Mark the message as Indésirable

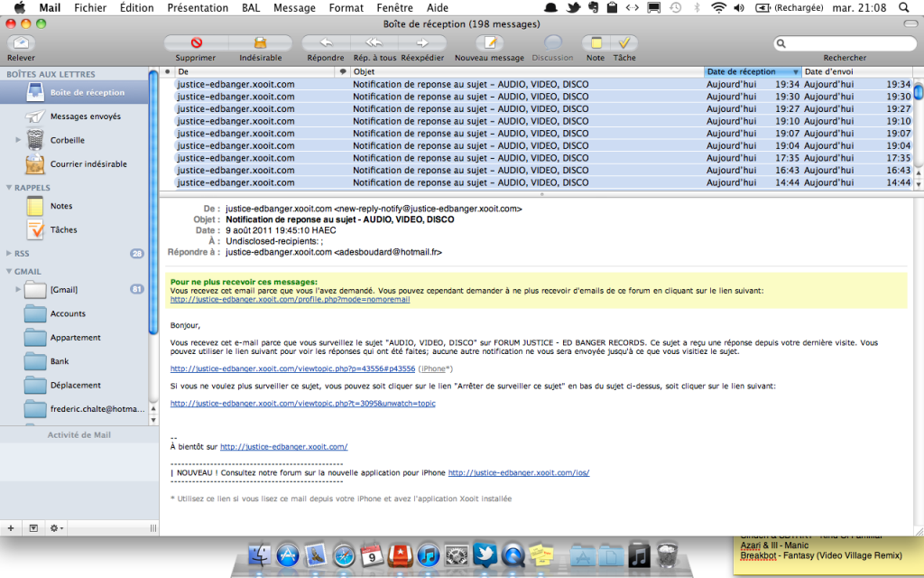(261, 43)
